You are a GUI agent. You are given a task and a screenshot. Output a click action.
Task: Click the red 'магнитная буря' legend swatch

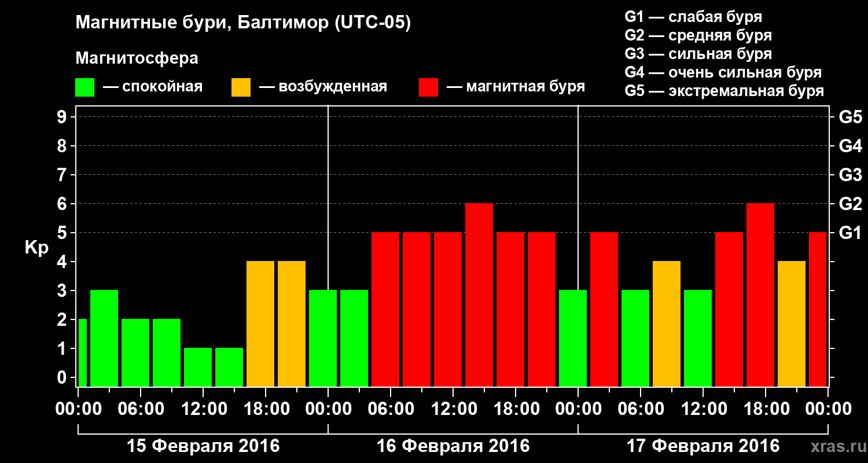(x=428, y=87)
